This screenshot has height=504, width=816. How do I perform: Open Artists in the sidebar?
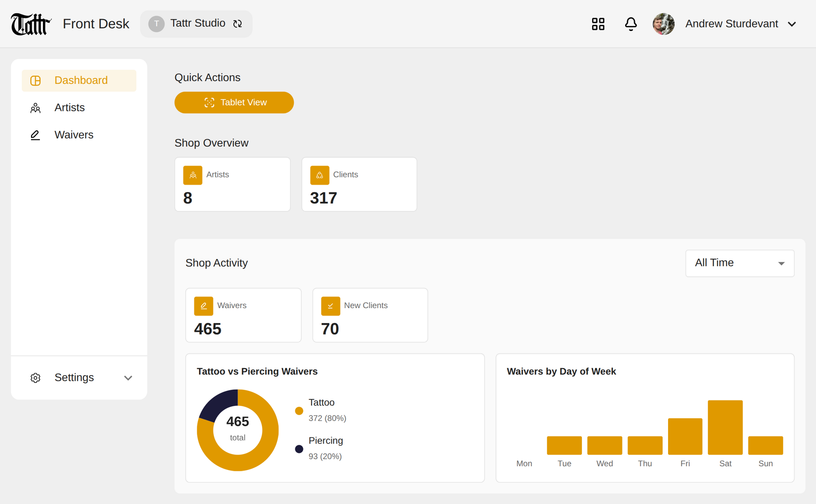69,108
